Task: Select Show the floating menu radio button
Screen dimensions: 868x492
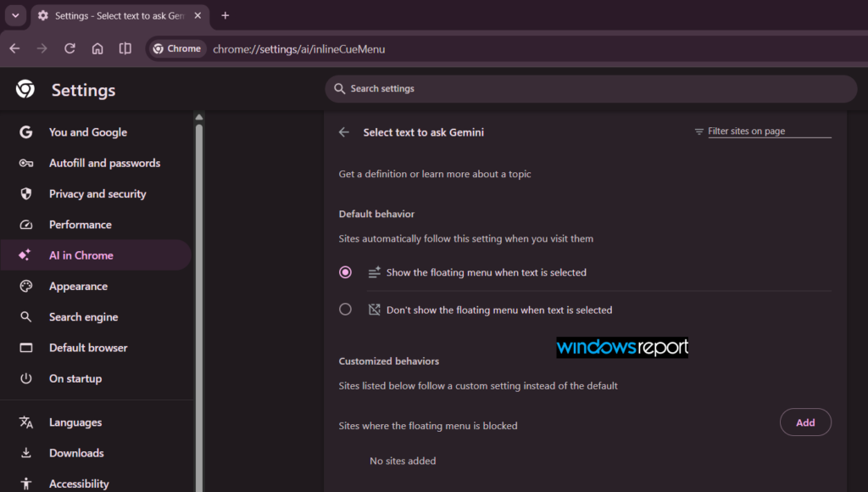Action: tap(346, 272)
